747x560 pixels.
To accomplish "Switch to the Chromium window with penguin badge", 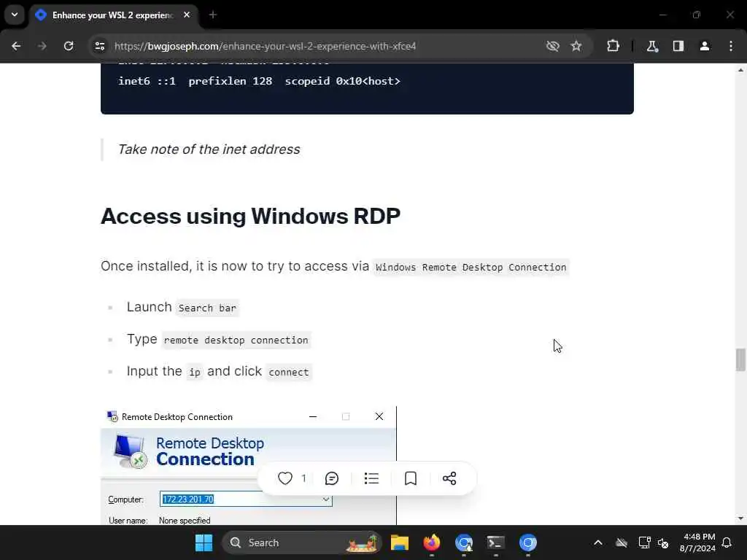I will click(x=463, y=542).
